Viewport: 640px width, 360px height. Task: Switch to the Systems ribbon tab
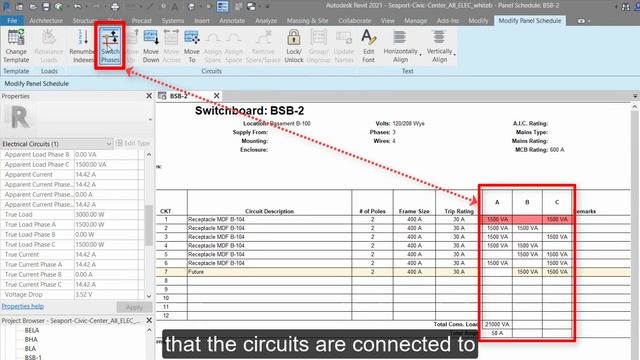(173, 20)
